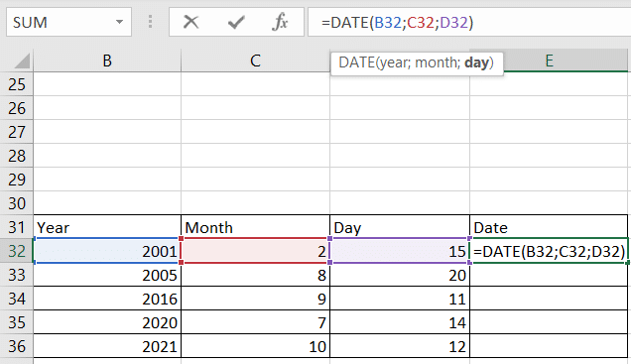Select the Month header cell
Screen dimensions: 631x364
point(255,228)
